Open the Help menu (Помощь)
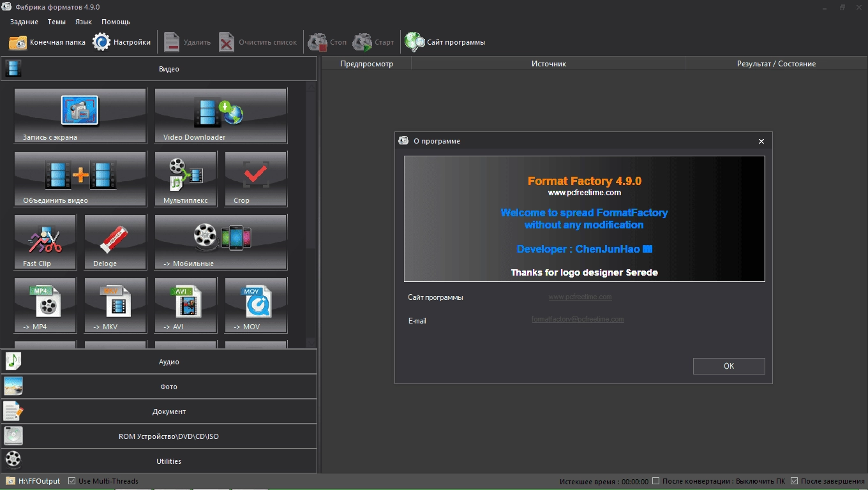The image size is (868, 490). 116,22
